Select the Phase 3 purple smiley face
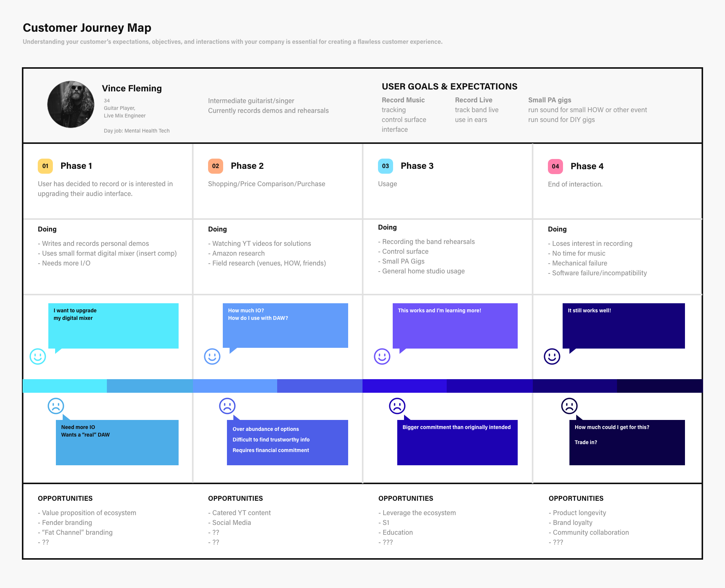Viewport: 725px width, 588px height. point(382,357)
